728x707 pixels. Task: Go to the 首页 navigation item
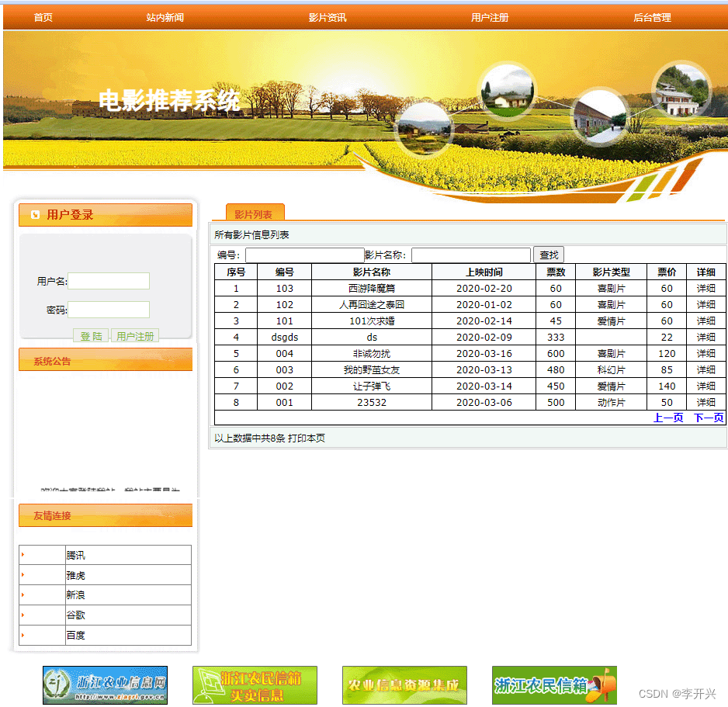43,18
